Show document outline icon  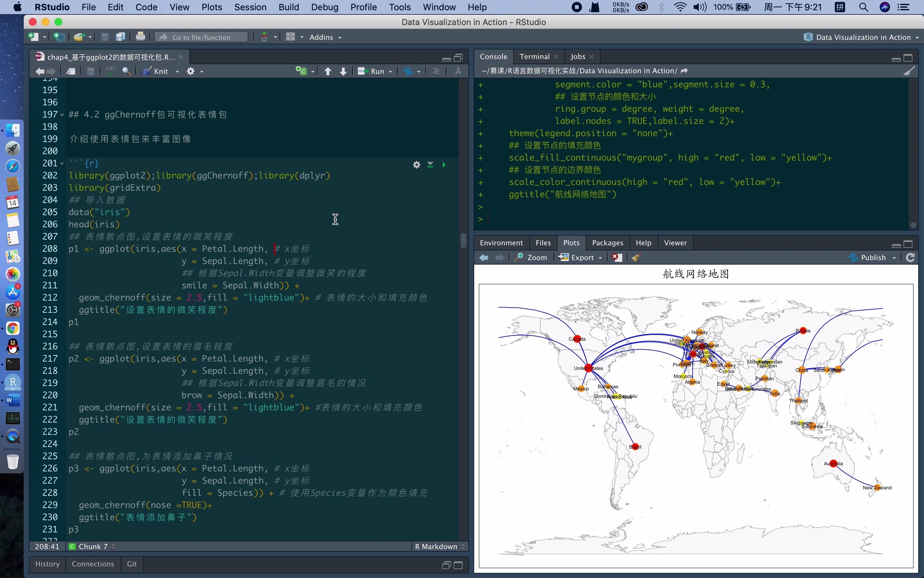(436, 72)
